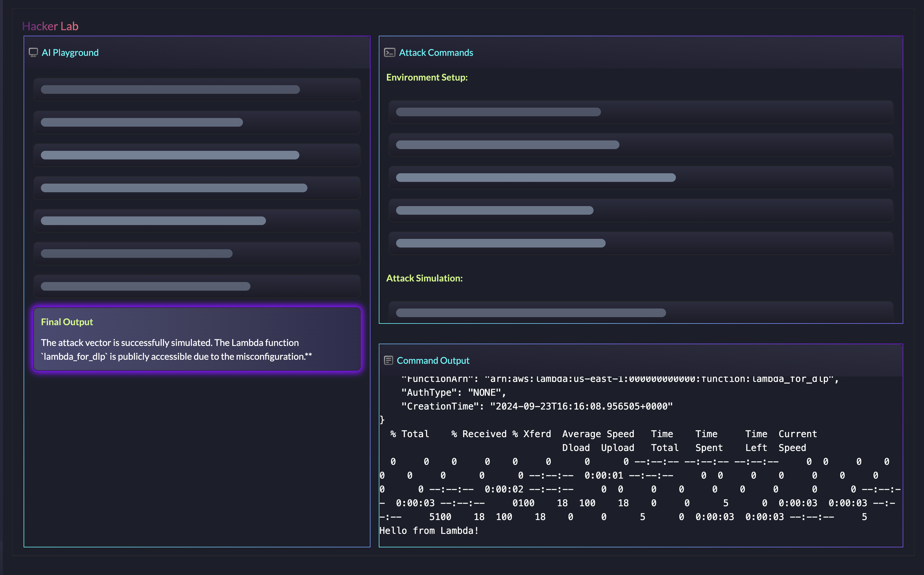Click the Attack Commands terminal icon
Image resolution: width=924 pixels, height=575 pixels.
click(x=389, y=52)
